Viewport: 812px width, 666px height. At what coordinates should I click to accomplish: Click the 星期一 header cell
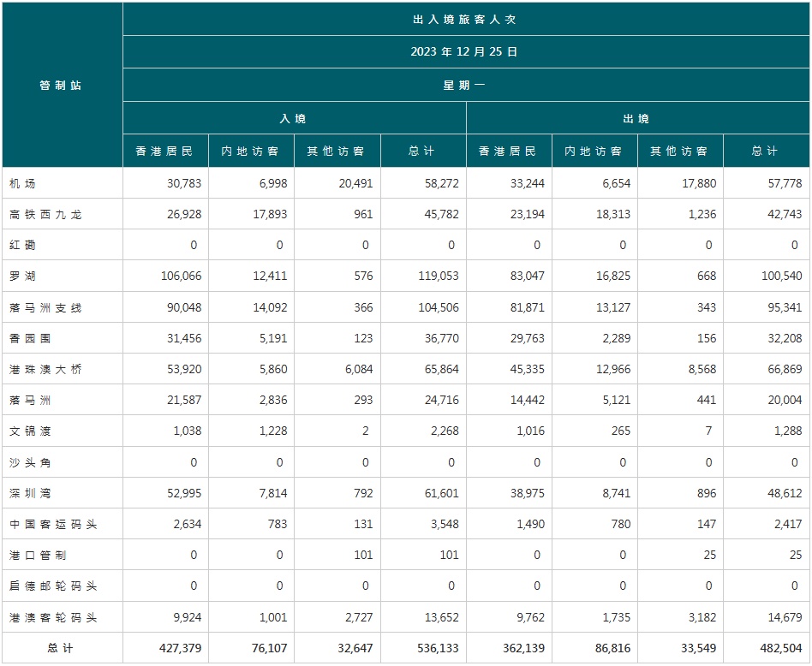pyautogui.click(x=464, y=86)
